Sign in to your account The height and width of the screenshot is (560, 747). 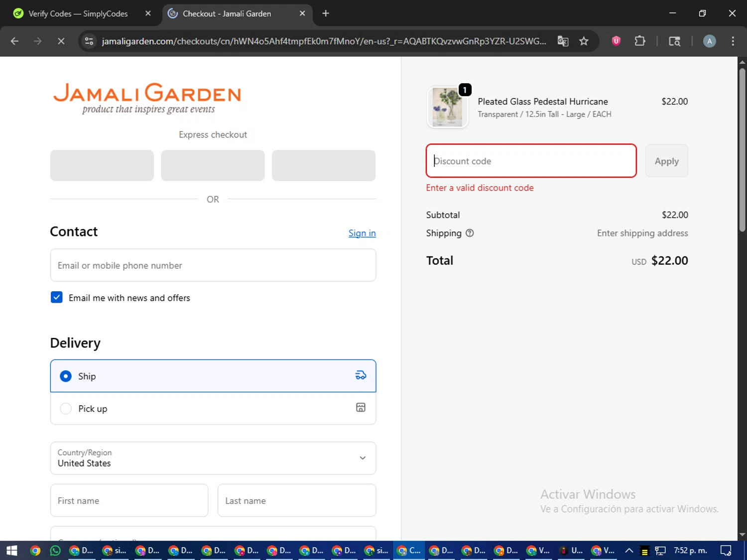tap(362, 233)
